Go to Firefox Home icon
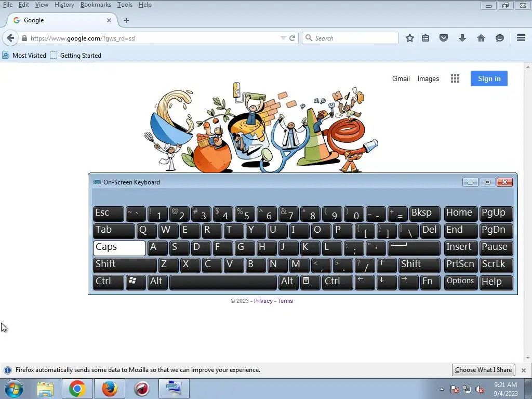 click(x=481, y=38)
